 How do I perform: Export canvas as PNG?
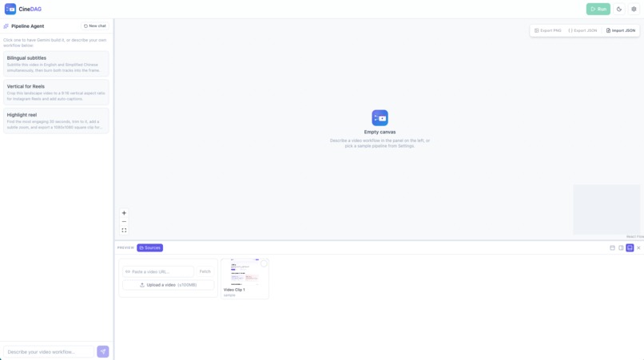[547, 30]
